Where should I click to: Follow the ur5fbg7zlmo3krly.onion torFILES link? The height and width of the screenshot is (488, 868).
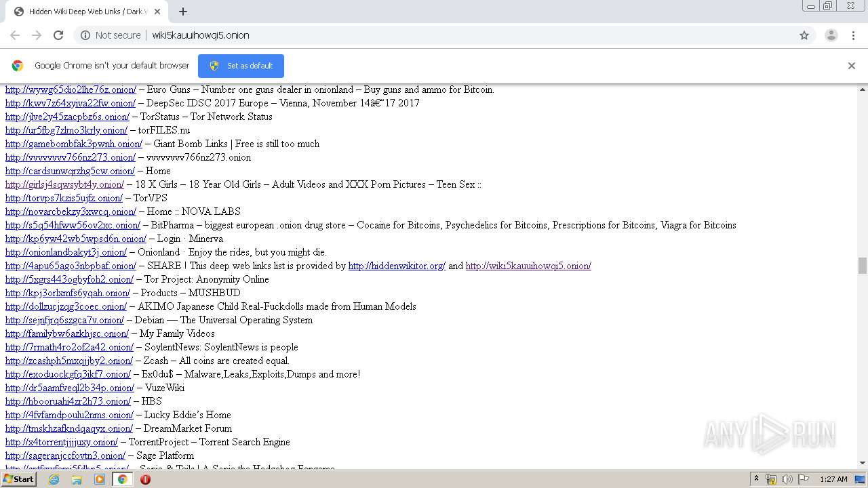pos(66,130)
